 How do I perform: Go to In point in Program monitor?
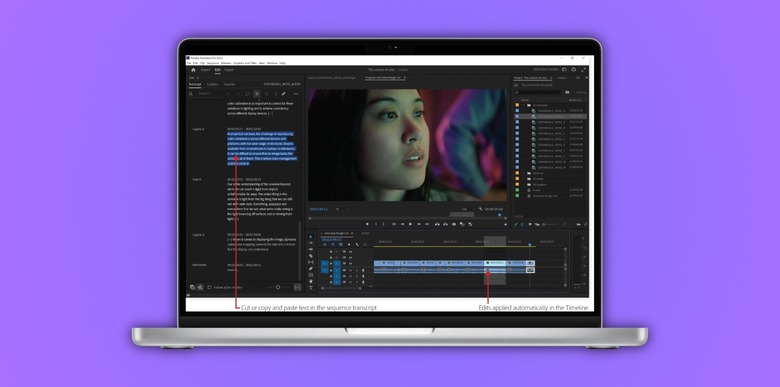394,224
